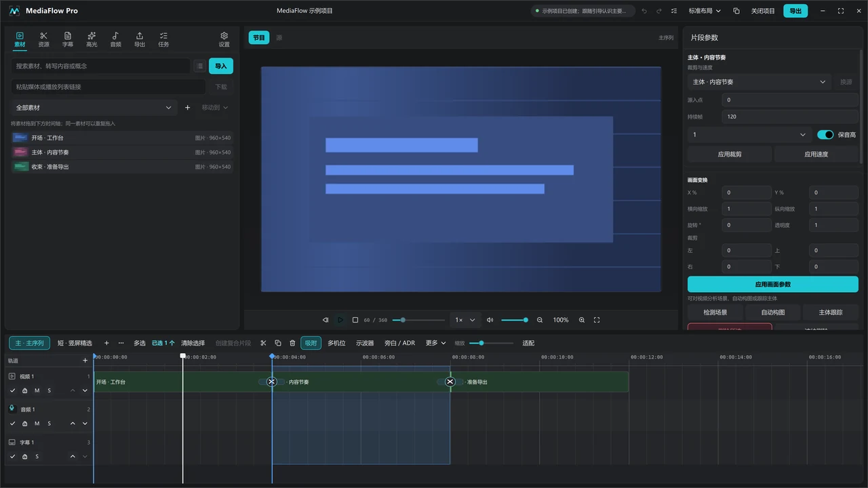868x488 pixels.
Task: Click the 导出 export button in title bar
Action: tap(795, 11)
